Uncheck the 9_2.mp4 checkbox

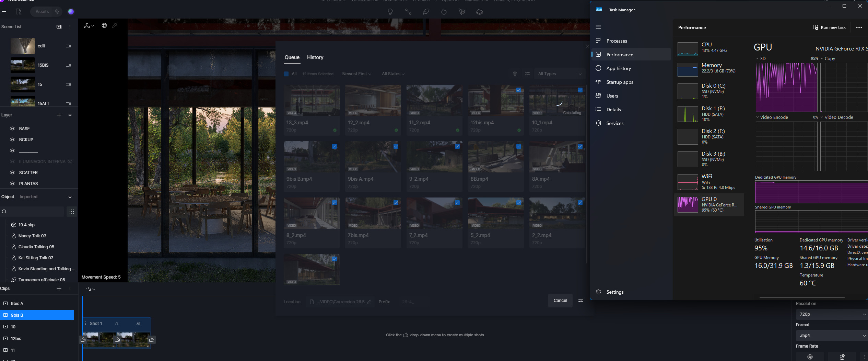[457, 146]
